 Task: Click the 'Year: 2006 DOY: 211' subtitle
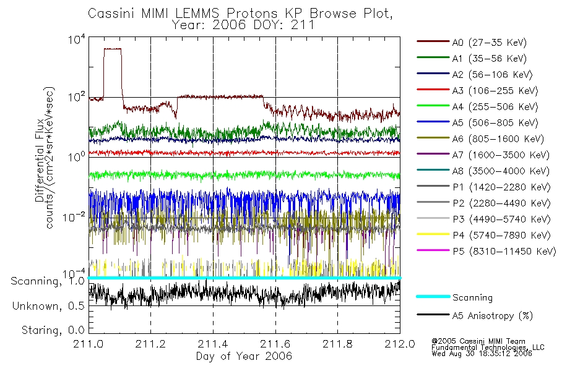(243, 25)
